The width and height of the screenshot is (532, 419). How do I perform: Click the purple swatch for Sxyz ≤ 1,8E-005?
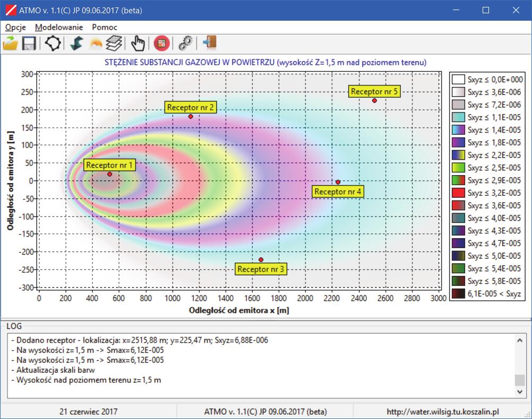coord(458,142)
